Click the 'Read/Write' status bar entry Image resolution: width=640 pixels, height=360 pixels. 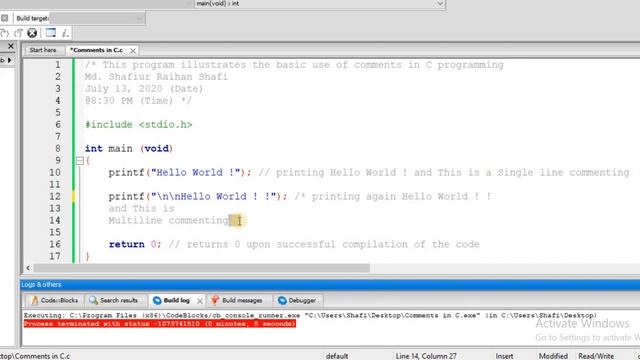596,356
